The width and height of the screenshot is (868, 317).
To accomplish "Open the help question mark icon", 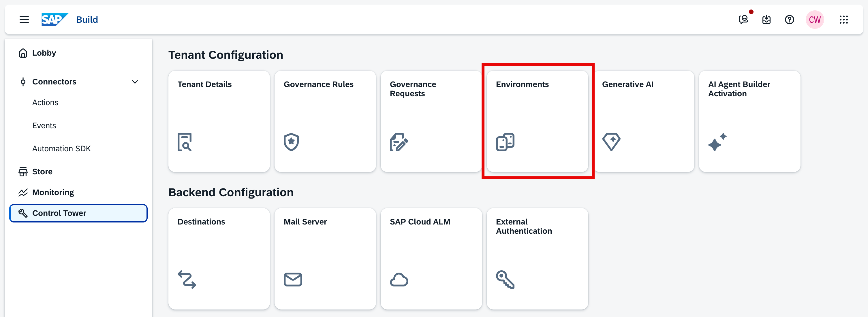I will 789,20.
